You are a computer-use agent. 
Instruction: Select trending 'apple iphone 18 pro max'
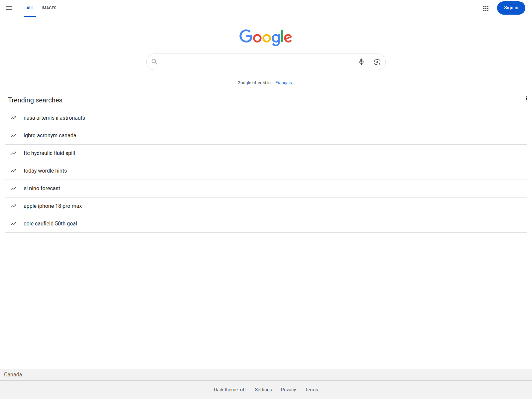pos(266,206)
